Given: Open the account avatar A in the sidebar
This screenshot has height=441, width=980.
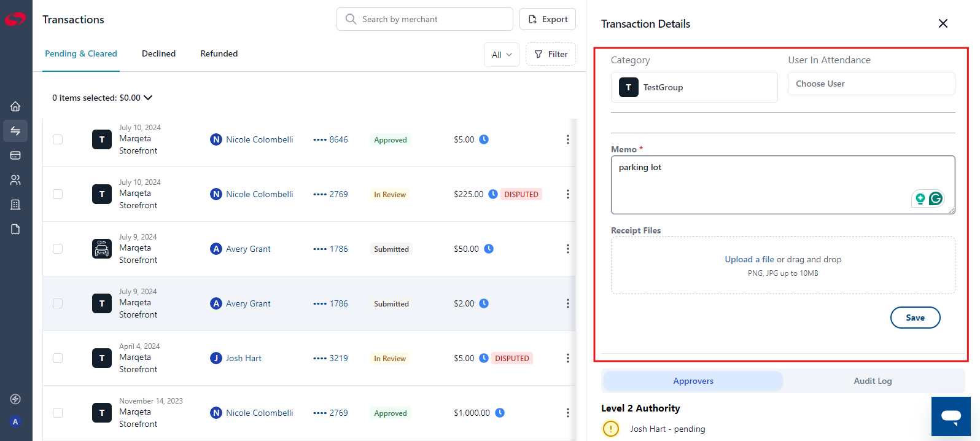Looking at the screenshot, I should [15, 422].
